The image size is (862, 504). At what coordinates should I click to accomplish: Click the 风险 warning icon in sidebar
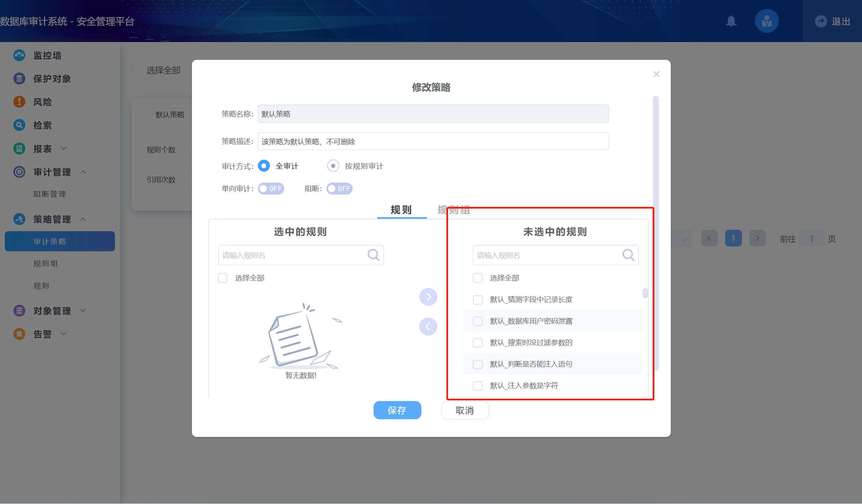19,102
